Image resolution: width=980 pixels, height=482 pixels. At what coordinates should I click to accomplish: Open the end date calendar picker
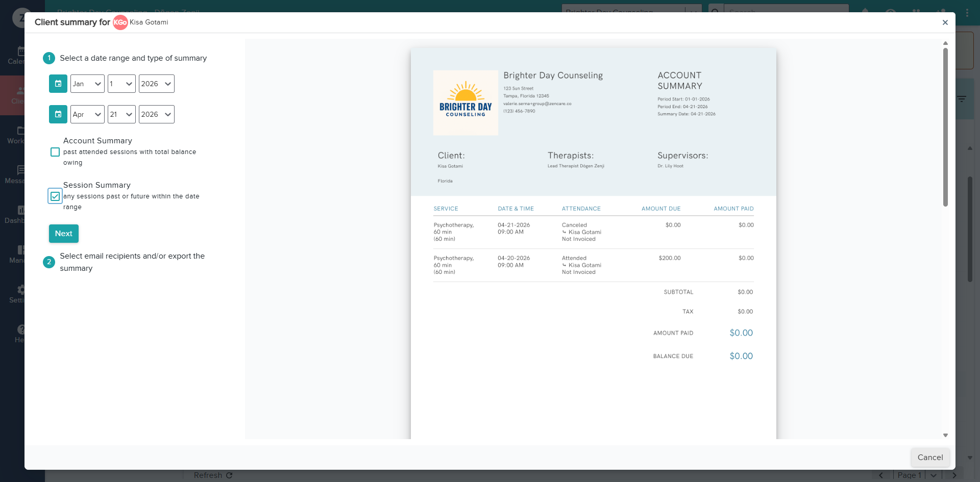[x=58, y=114]
